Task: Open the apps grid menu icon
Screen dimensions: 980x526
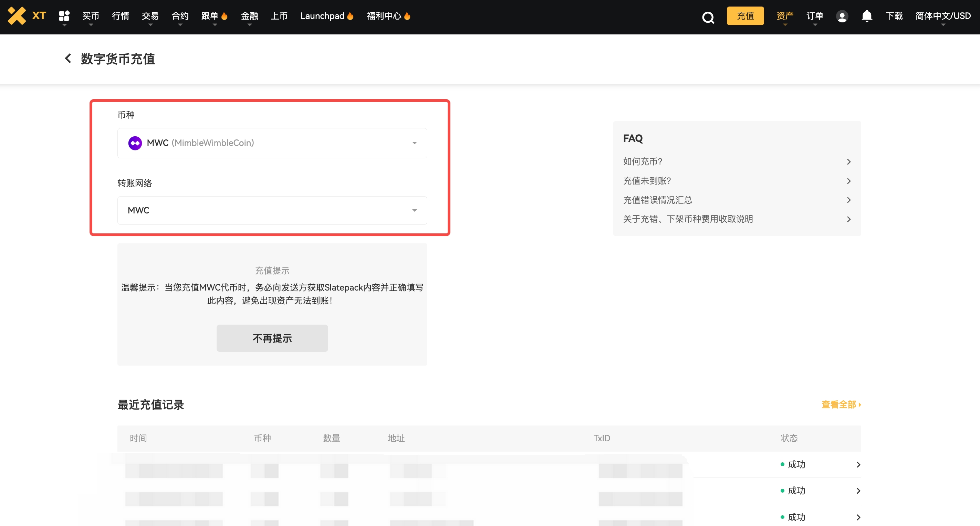Action: pos(64,16)
